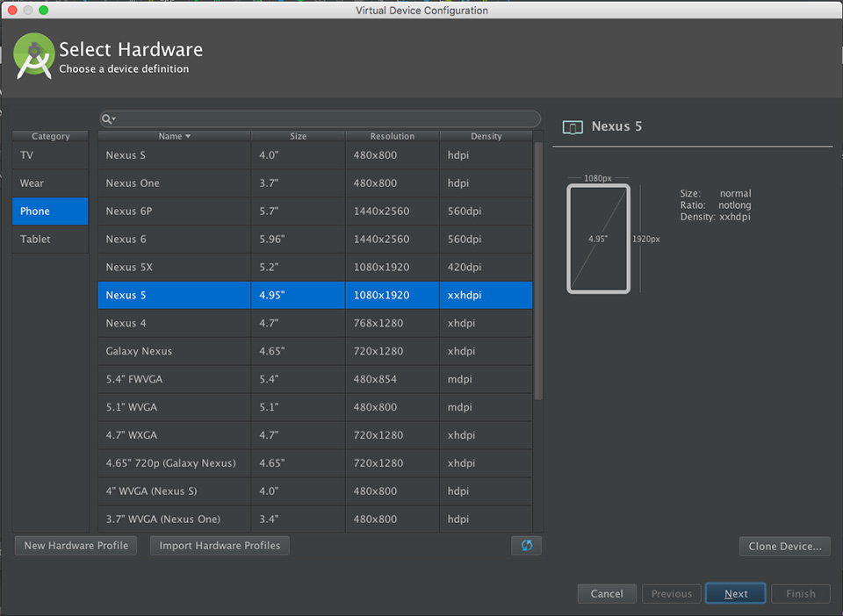This screenshot has width=843, height=616.
Task: Click the Cancel button
Action: pyautogui.click(x=607, y=593)
